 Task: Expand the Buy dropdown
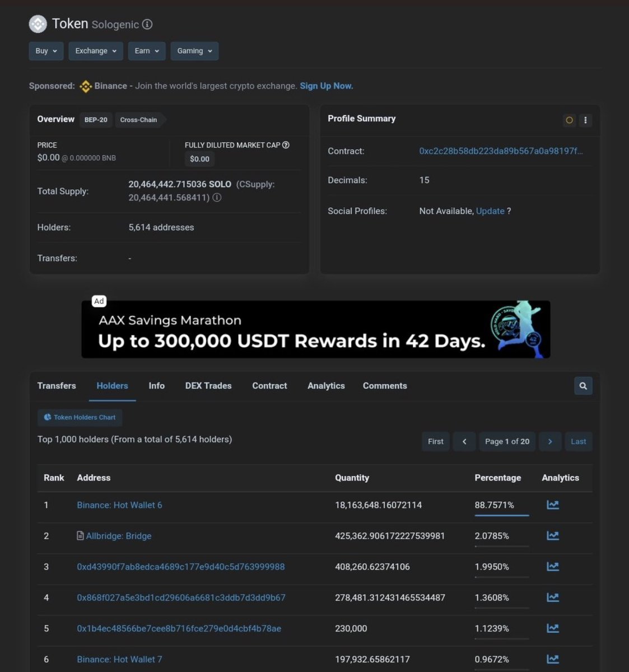pyautogui.click(x=46, y=51)
